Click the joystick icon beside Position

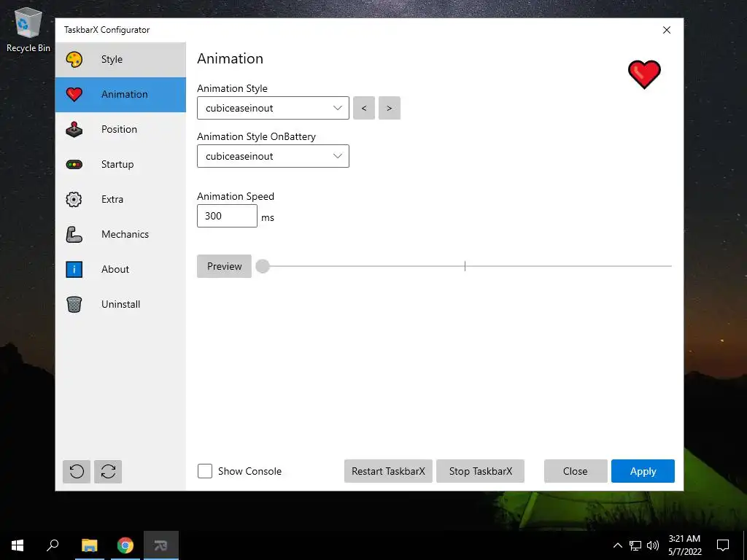(x=74, y=130)
